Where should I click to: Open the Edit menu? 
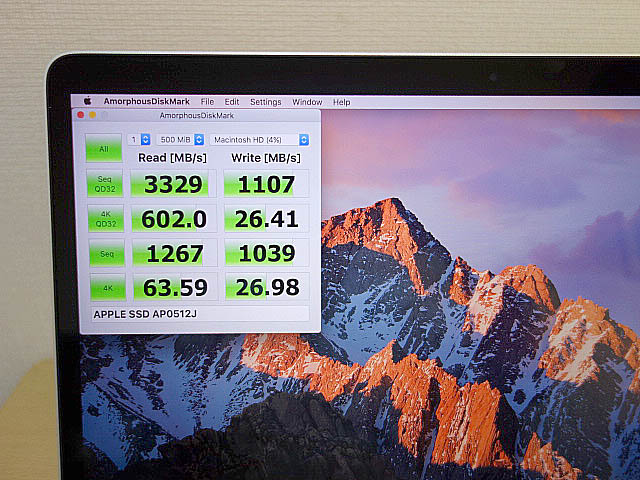[232, 102]
